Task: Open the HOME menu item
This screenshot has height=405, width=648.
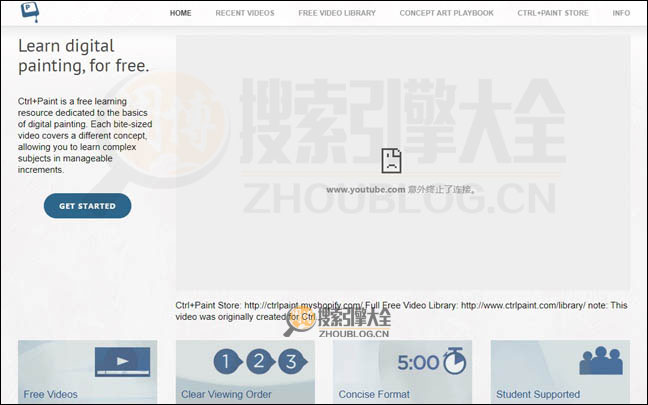Action: 181,13
